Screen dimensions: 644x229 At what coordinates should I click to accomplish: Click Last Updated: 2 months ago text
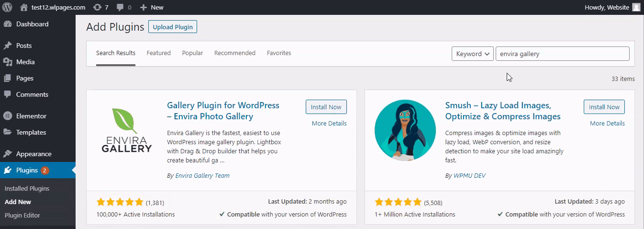point(307,202)
